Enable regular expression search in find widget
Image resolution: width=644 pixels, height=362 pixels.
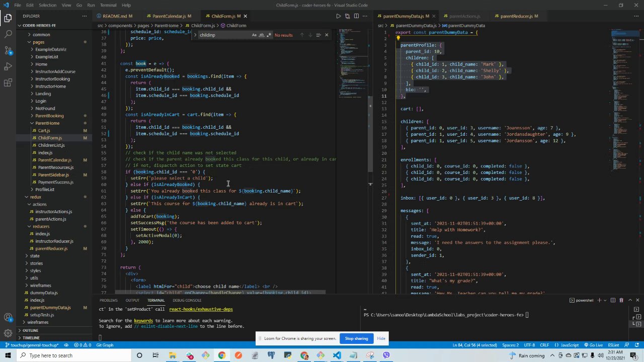tap(269, 35)
